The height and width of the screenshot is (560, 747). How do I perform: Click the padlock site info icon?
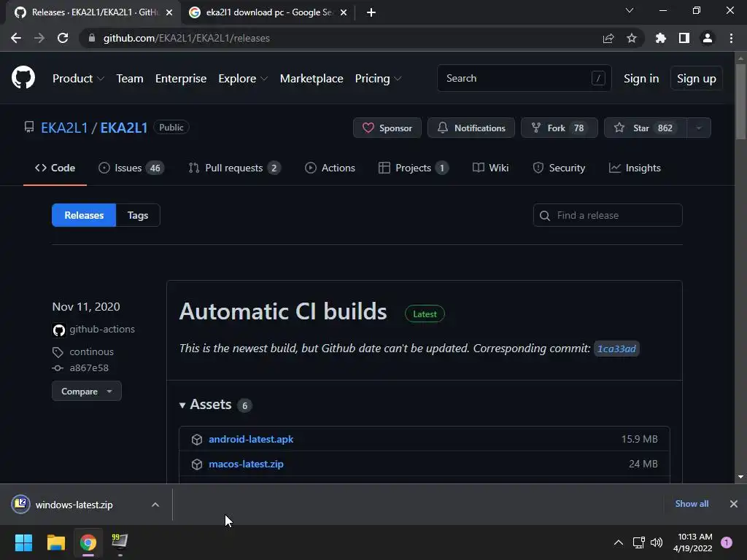(x=91, y=38)
